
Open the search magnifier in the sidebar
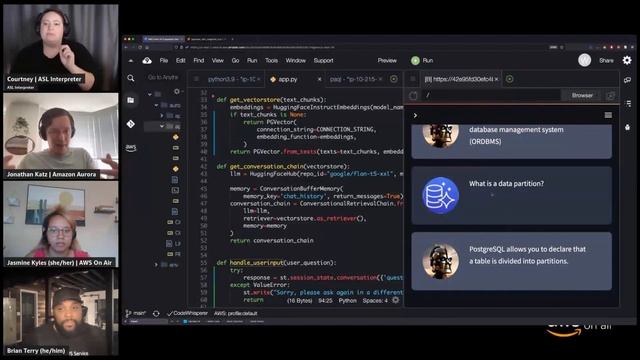coord(131,78)
